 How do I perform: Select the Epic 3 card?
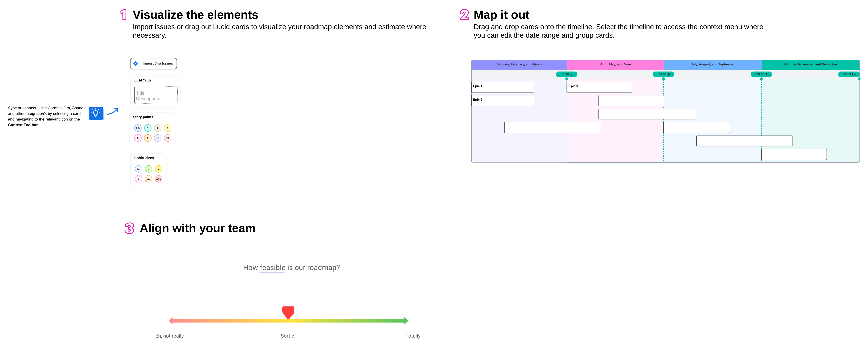click(599, 87)
